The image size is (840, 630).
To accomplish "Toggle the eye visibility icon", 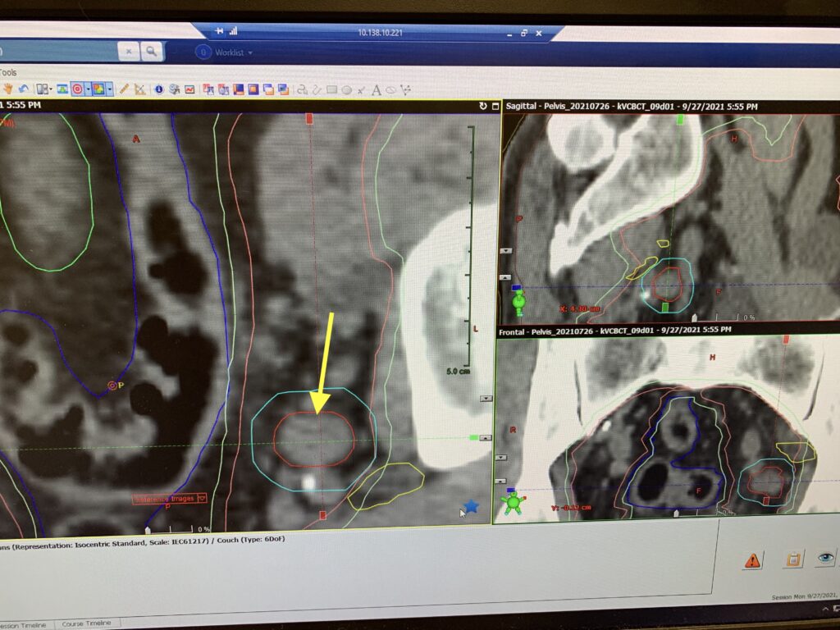I will (825, 558).
